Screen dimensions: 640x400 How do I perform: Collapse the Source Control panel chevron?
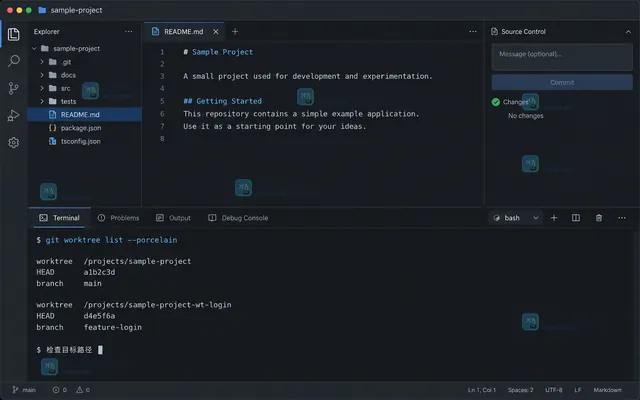coord(628,32)
